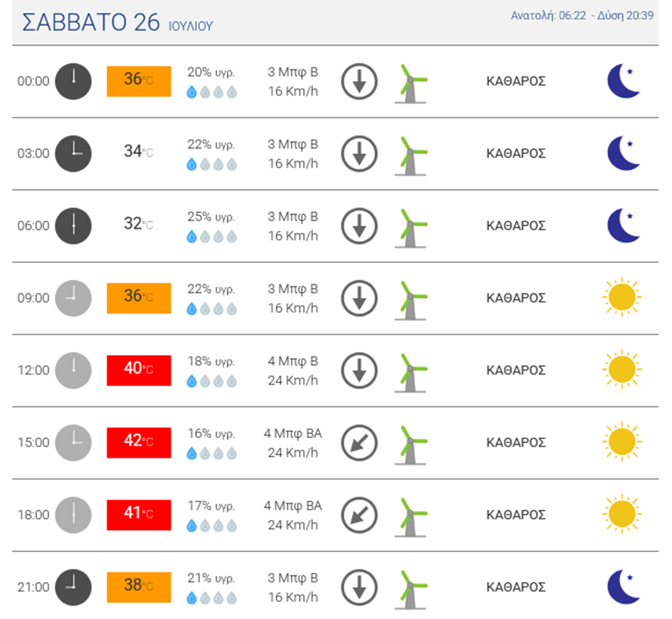This screenshot has height=619, width=672.
Task: Click the ΣΑΒΒΑΤΟ 26 date heading
Action: point(91,22)
